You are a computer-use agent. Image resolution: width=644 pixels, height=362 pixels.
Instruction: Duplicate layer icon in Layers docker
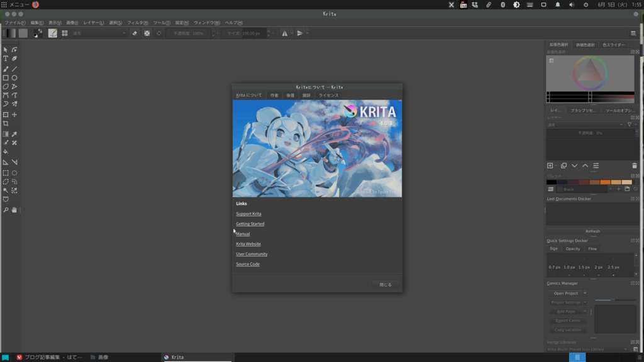pos(563,166)
